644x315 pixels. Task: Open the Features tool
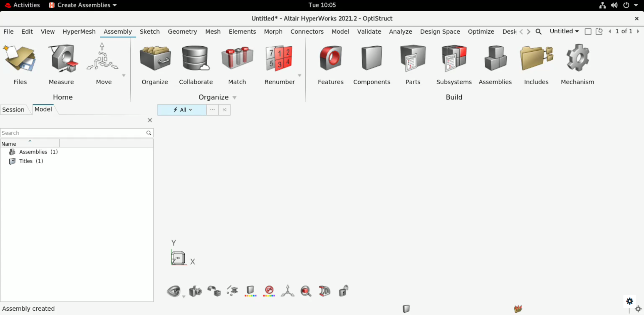point(331,58)
